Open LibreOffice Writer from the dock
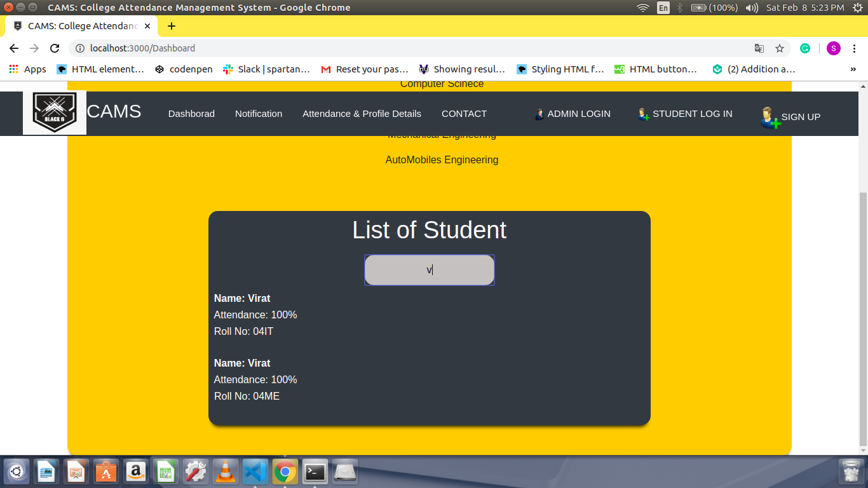This screenshot has width=868, height=488. [x=46, y=471]
